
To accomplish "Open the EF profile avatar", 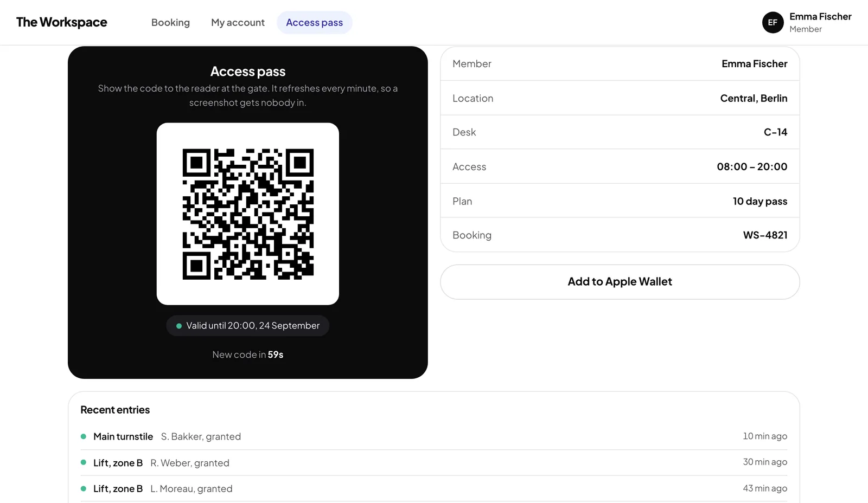I will (773, 22).
